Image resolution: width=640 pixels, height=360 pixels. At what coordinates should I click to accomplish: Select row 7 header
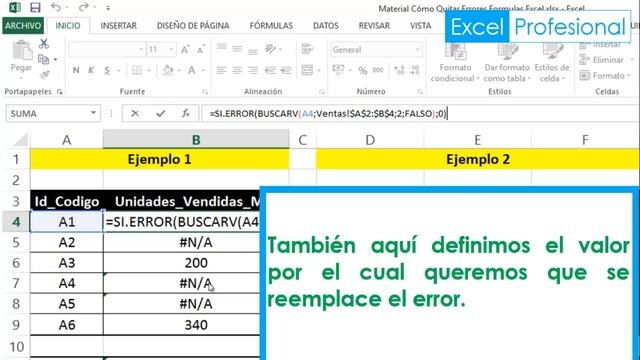[x=16, y=283]
